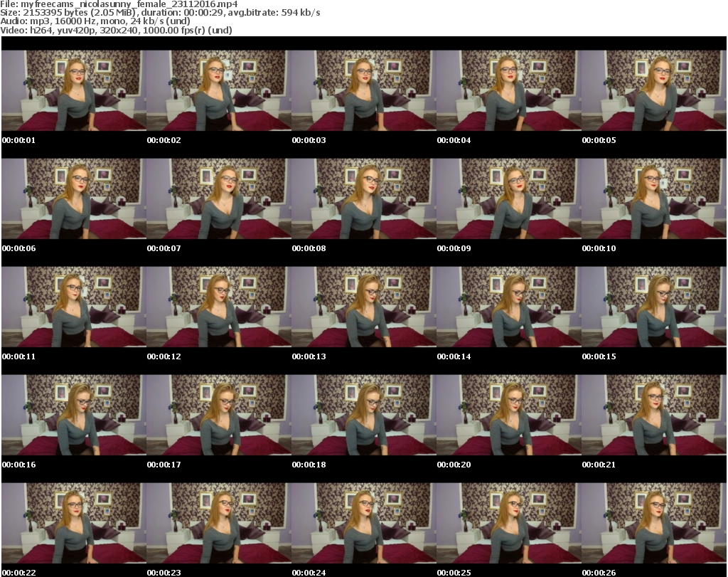
Task: Click the 'Video: h264, yuv420p' line
Action: click(116, 30)
